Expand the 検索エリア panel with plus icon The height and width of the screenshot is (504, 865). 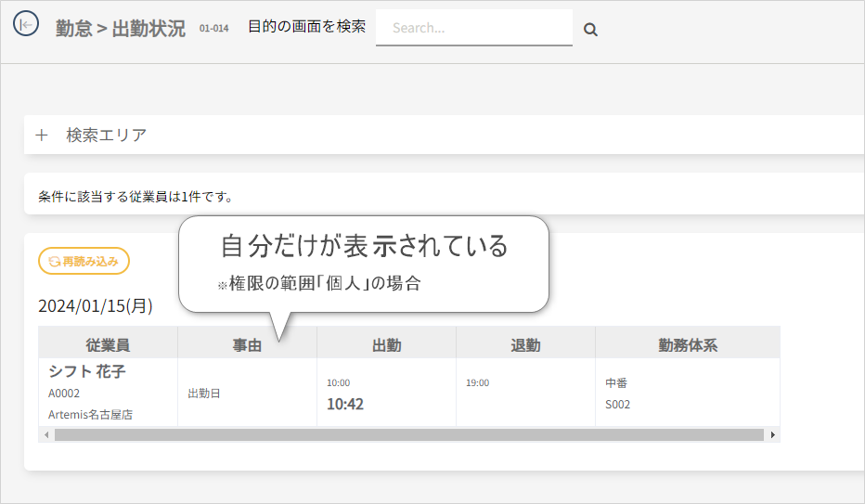point(41,136)
